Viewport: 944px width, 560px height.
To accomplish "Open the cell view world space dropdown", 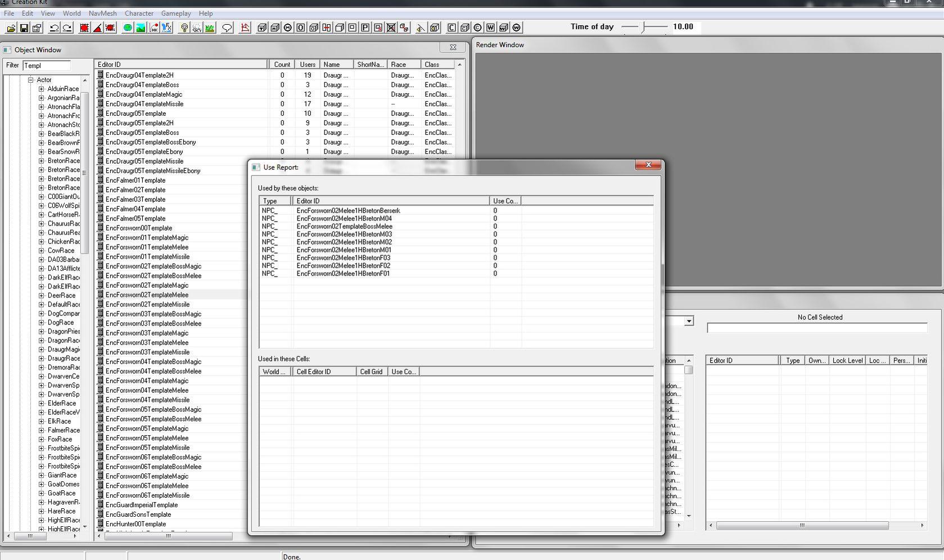I will click(x=689, y=321).
